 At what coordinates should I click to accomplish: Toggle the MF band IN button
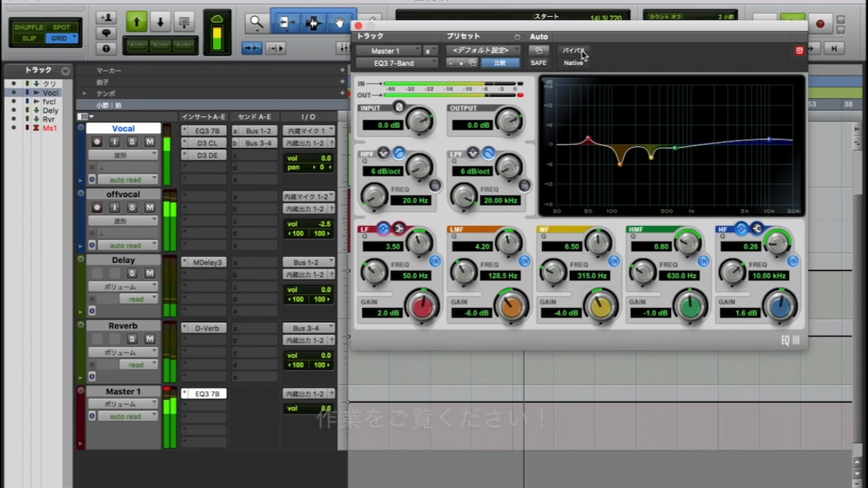pyautogui.click(x=614, y=262)
